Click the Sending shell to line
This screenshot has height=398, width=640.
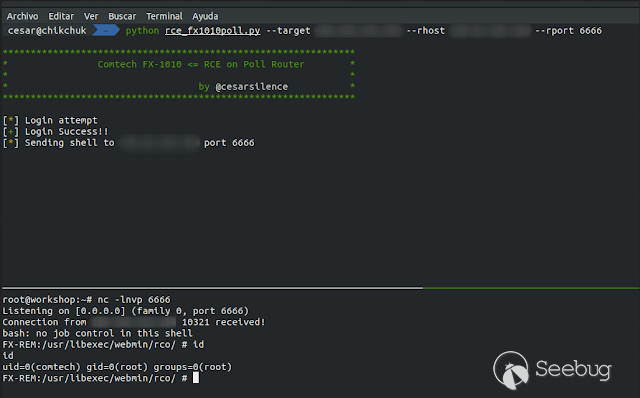128,143
